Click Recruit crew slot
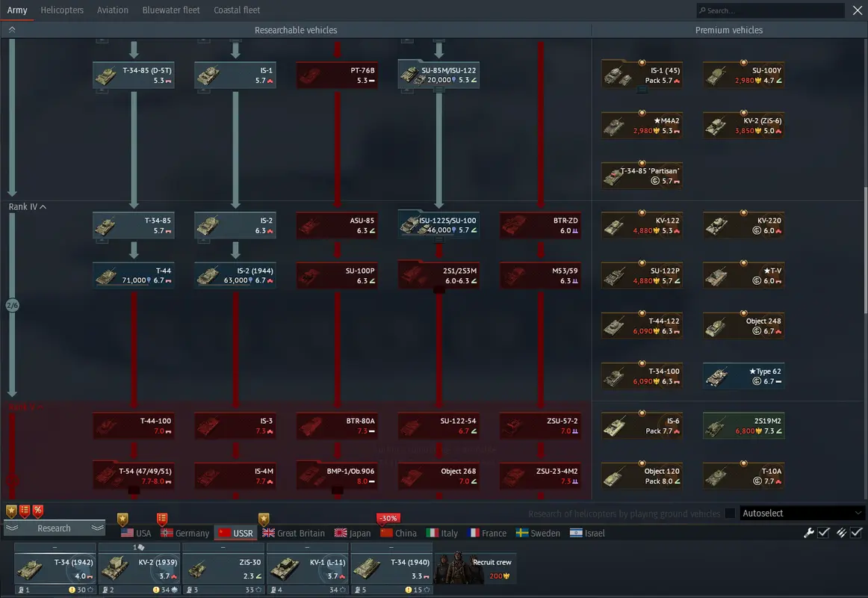Screen dimensions: 868x598 pyautogui.click(x=475, y=570)
